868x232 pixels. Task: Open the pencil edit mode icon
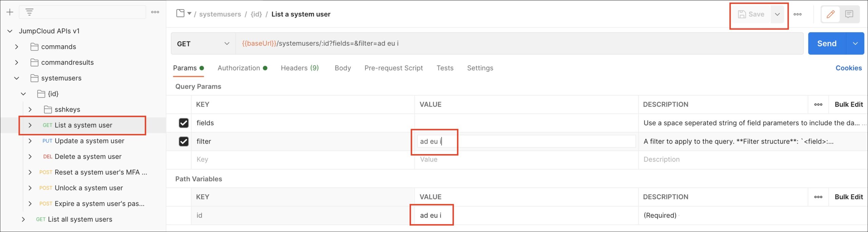[830, 14]
